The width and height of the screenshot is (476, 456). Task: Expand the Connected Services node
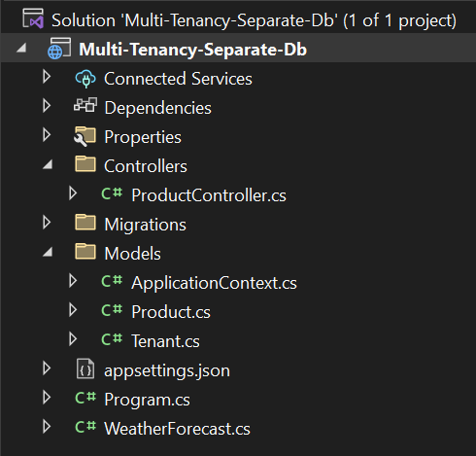coord(47,77)
